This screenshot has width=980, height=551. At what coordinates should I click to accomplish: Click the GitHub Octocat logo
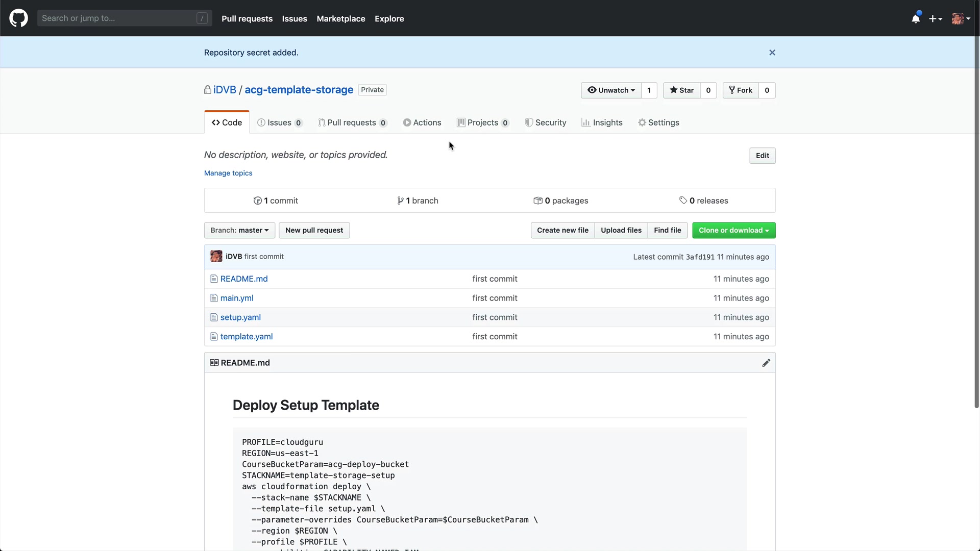[18, 18]
